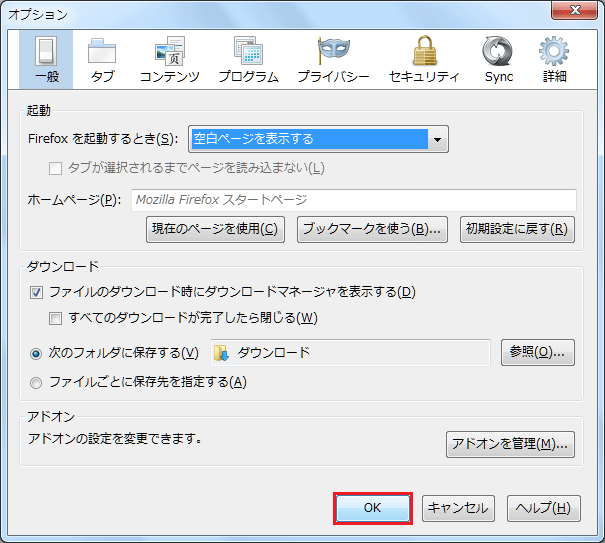Click the download folder icon
Image resolution: width=605 pixels, height=543 pixels.
[221, 353]
